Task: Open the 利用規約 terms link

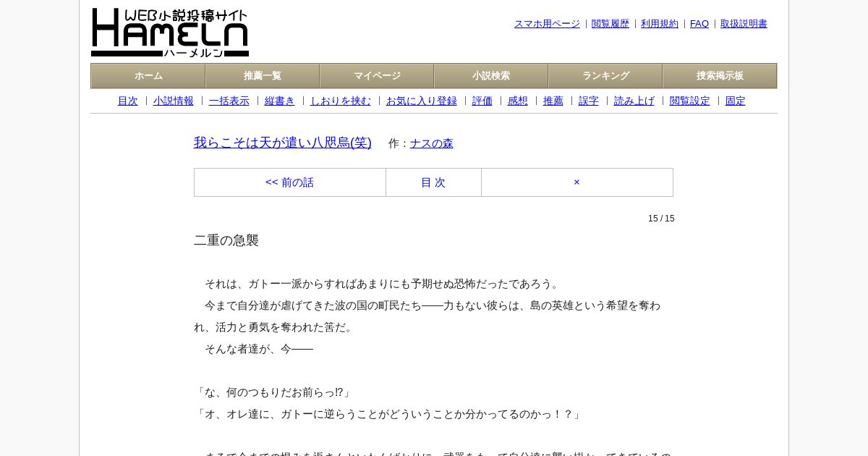Action: pyautogui.click(x=660, y=24)
